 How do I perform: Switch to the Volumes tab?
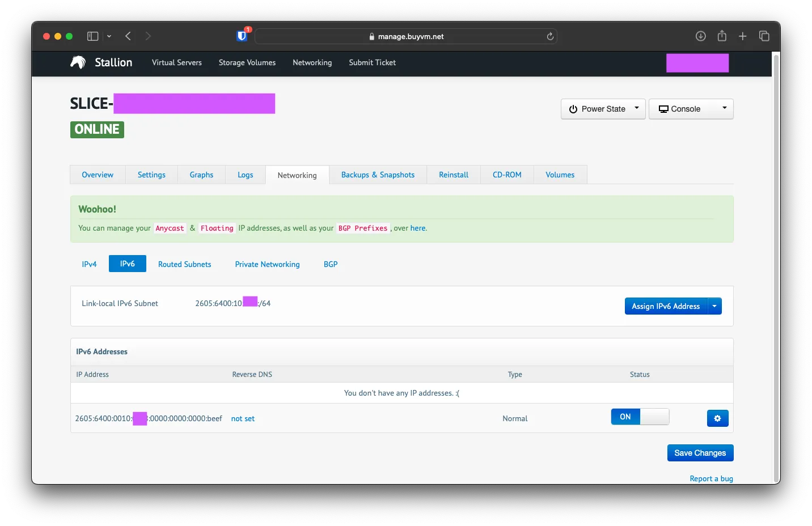[x=560, y=175]
